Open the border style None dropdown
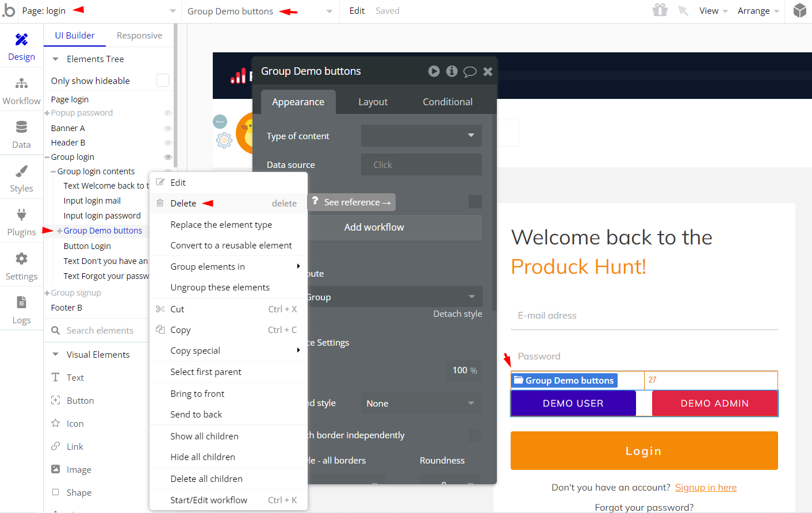 click(422, 403)
